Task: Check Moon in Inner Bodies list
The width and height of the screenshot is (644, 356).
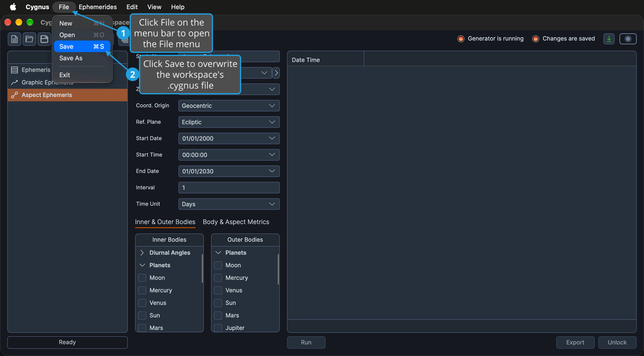Action: coord(142,278)
